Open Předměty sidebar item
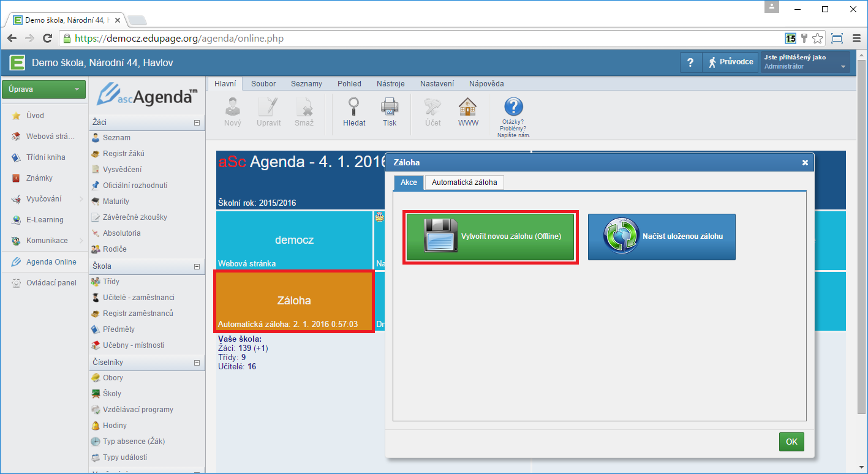 pyautogui.click(x=119, y=329)
